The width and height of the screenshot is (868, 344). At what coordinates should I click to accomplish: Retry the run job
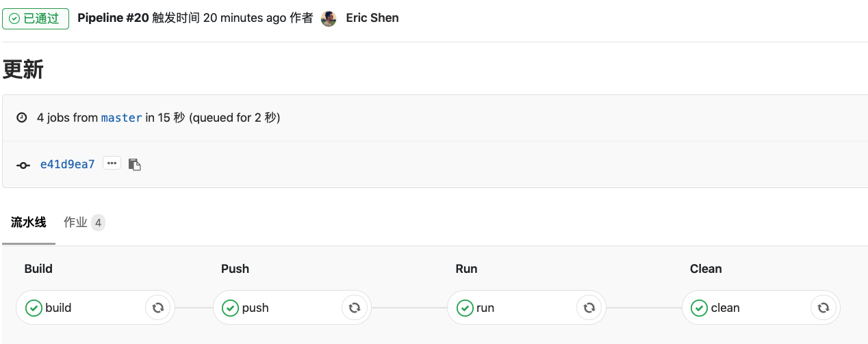(x=589, y=308)
